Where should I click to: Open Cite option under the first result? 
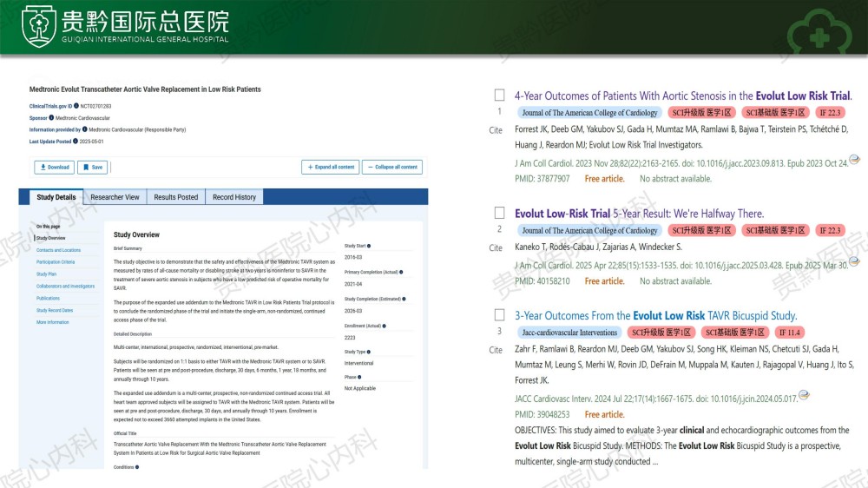click(496, 130)
